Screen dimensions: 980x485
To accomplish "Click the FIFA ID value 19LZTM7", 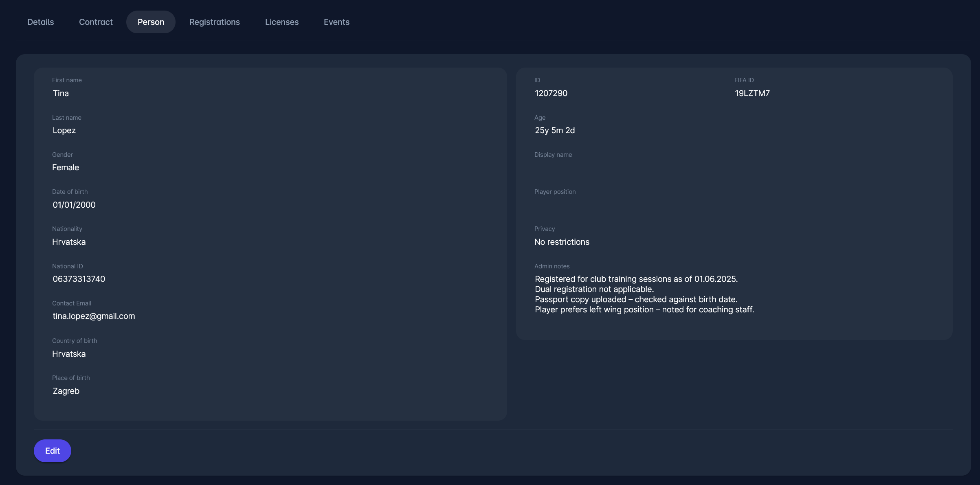I will (752, 93).
